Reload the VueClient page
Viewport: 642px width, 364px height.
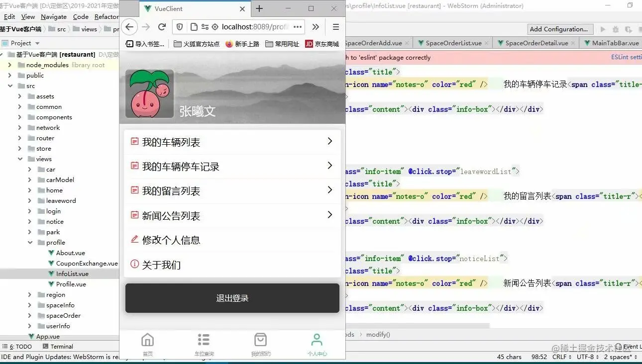click(x=162, y=27)
